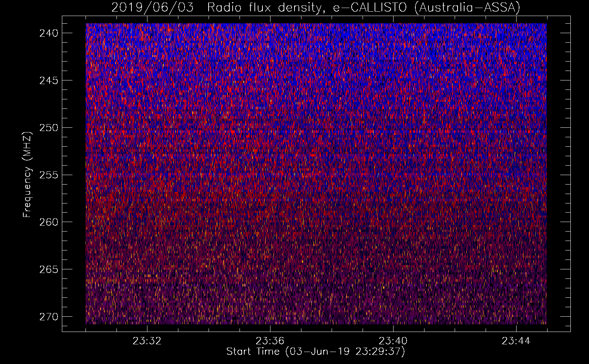Screen dimensions: 589x364
Task: Click the 23:32 time tick label
Action: 147,341
